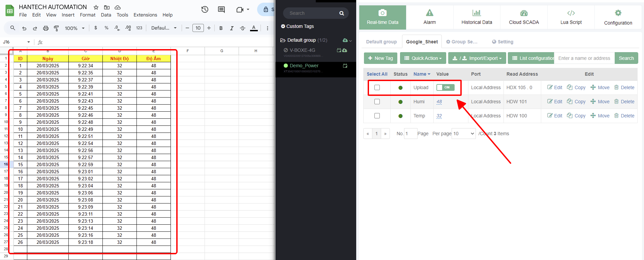Viewport: 644px width, 260px height.
Task: Check the box for Humi tag
Action: (377, 102)
